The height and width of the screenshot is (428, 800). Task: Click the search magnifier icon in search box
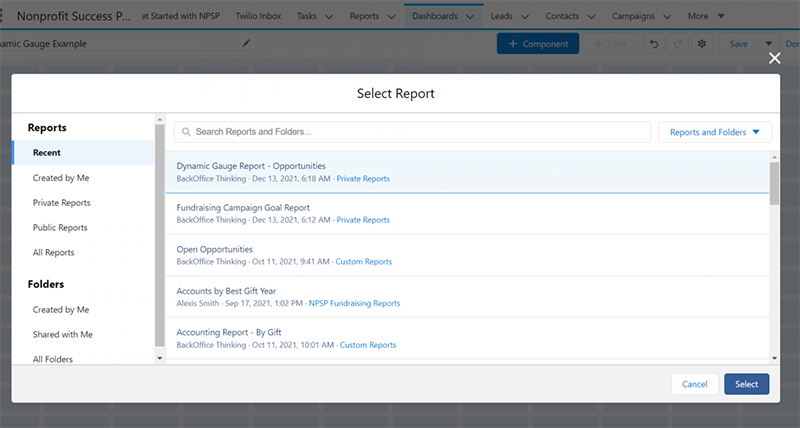coord(185,132)
